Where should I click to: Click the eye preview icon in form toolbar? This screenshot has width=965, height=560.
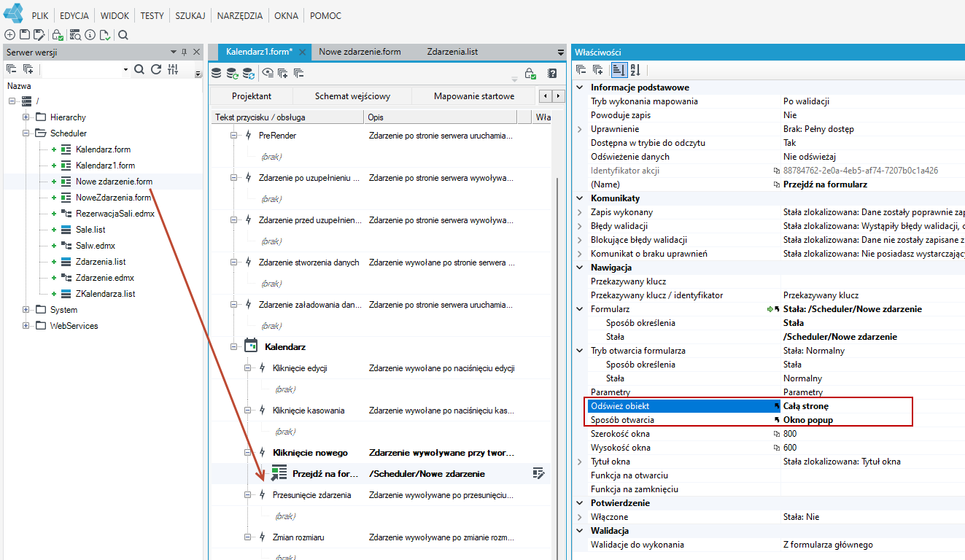pyautogui.click(x=267, y=73)
